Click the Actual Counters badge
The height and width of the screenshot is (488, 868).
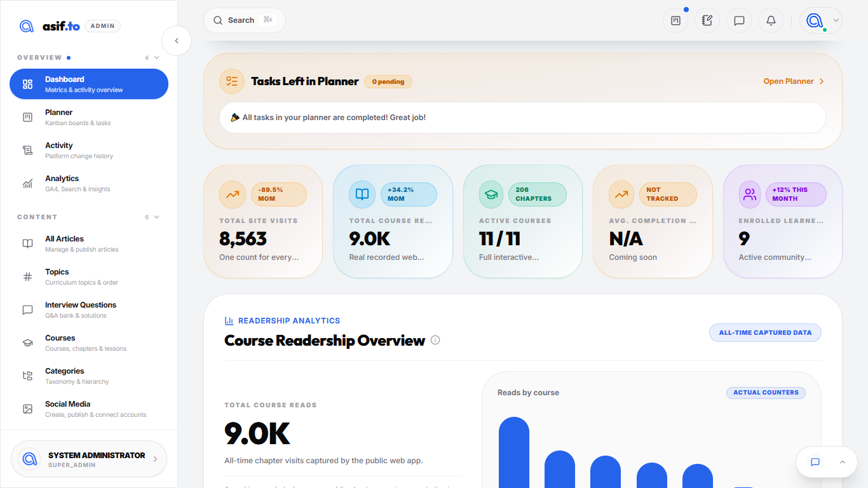(x=766, y=393)
